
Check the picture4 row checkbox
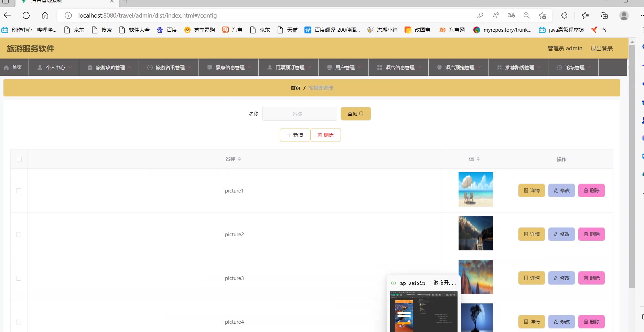click(x=19, y=322)
